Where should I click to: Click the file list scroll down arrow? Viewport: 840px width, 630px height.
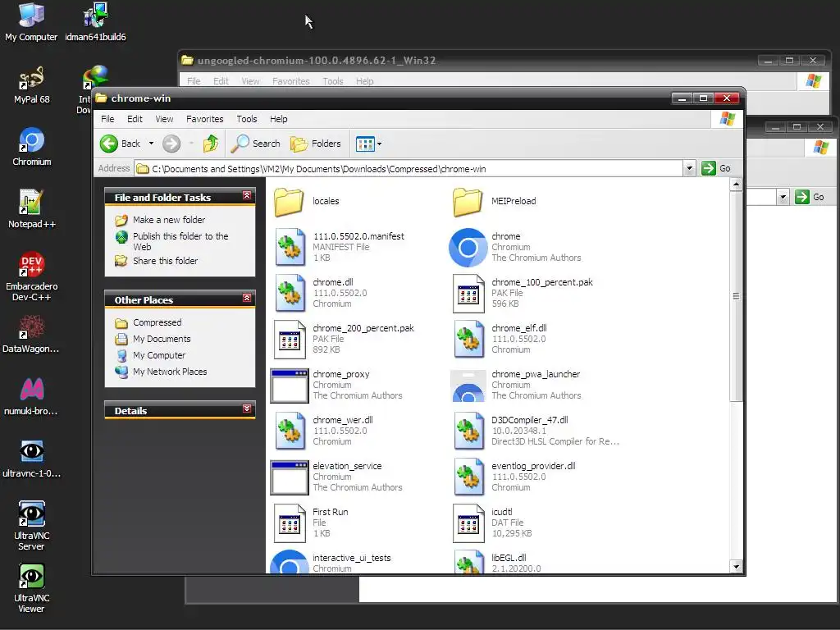(x=736, y=567)
